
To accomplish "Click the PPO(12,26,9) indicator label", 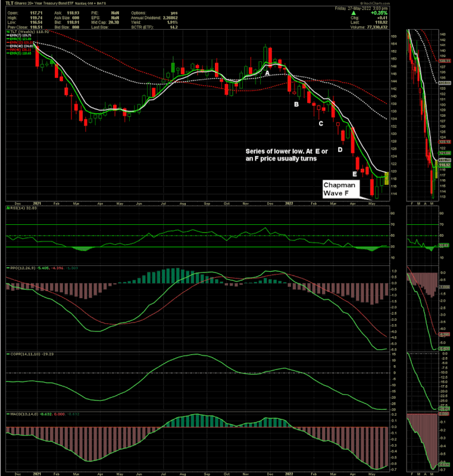I will click(x=23, y=268).
